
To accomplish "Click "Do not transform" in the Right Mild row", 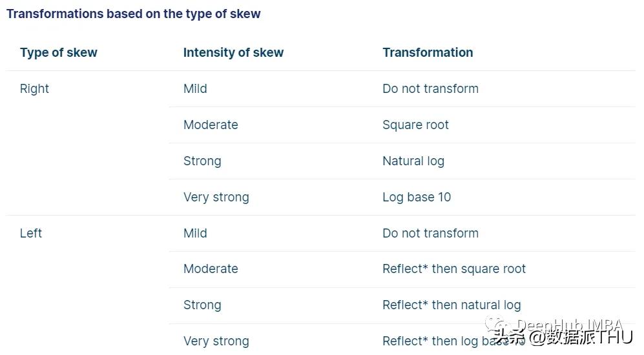I will [430, 89].
